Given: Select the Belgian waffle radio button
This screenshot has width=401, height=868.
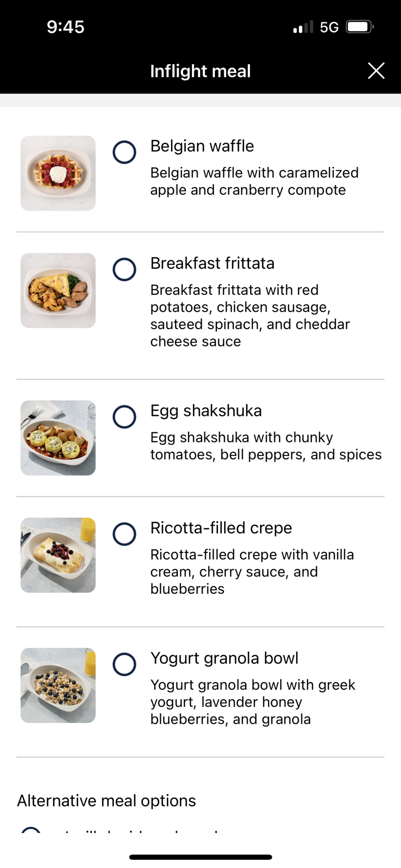Looking at the screenshot, I should 124,152.
